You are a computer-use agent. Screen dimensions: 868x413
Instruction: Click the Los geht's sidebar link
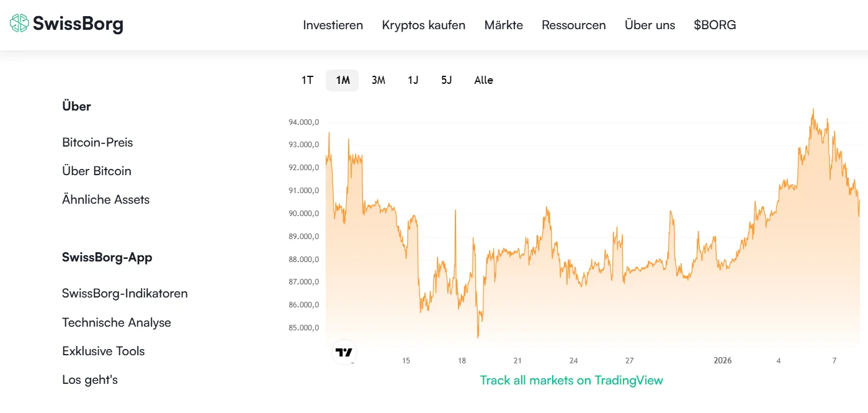coord(90,379)
